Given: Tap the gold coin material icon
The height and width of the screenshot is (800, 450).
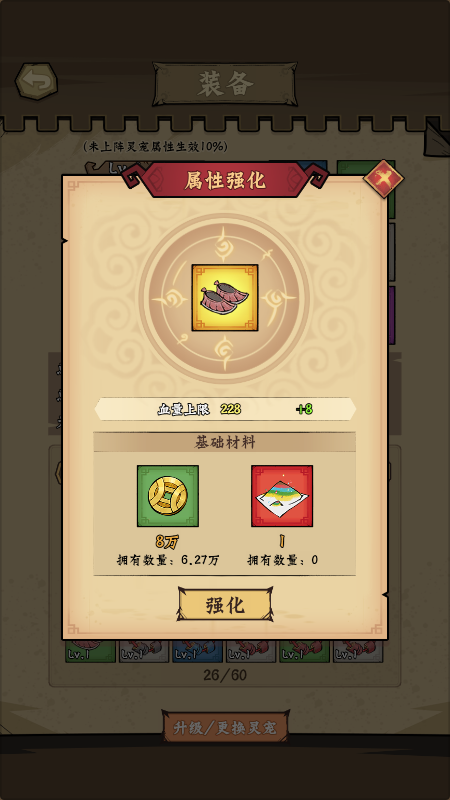Looking at the screenshot, I should pos(168,495).
